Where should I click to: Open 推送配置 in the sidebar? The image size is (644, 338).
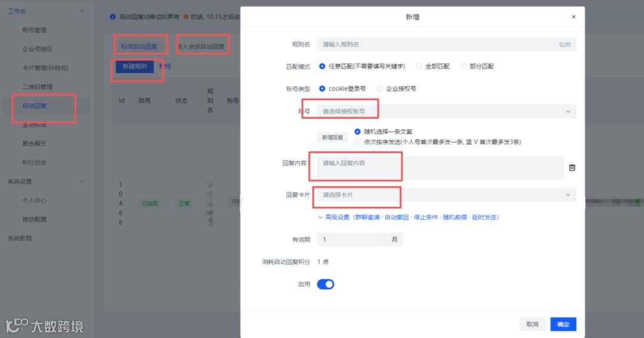tap(35, 219)
